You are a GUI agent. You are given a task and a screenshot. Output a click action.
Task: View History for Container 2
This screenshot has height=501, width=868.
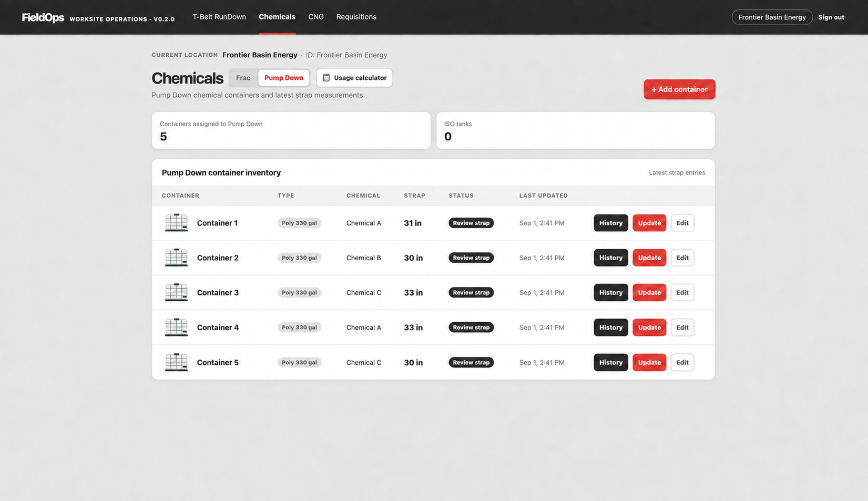[x=611, y=258]
